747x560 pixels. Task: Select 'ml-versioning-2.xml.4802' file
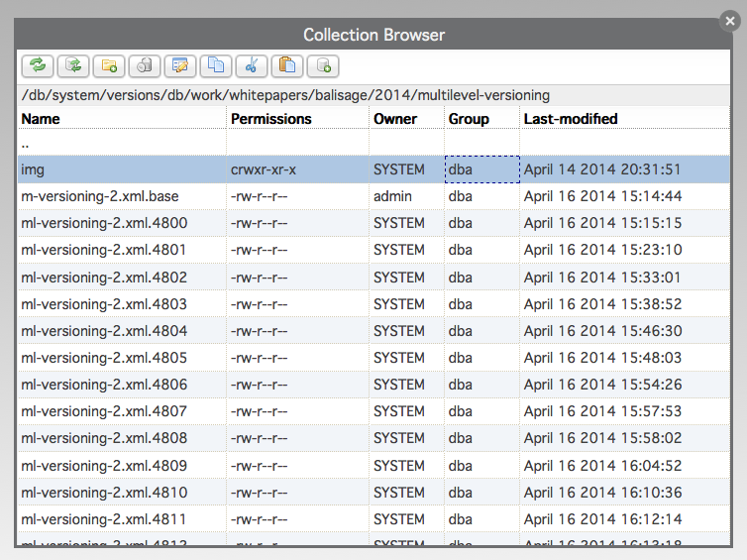pyautogui.click(x=373, y=278)
